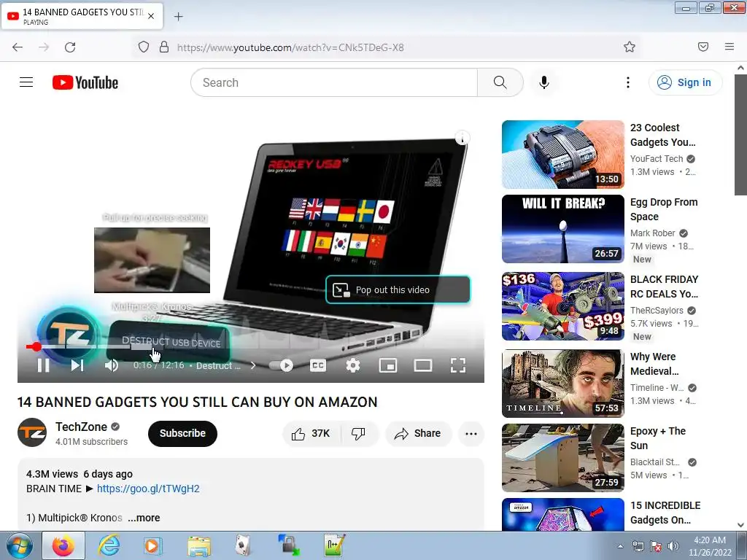Activate the miniplayer button
747x560 pixels.
(x=388, y=365)
